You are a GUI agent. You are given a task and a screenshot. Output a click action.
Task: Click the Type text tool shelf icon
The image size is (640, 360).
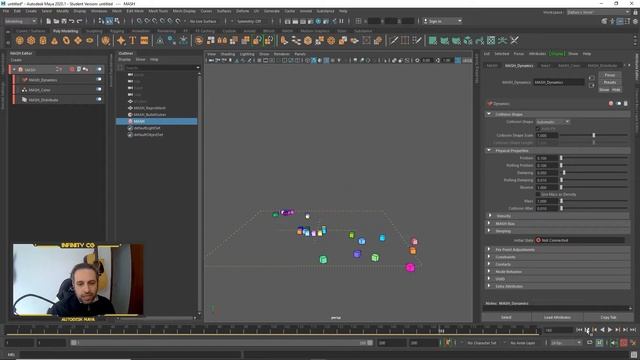tap(133, 40)
